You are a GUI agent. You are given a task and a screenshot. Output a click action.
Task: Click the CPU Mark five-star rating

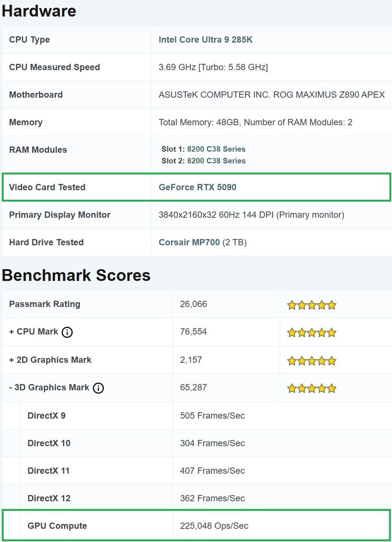coord(312,333)
